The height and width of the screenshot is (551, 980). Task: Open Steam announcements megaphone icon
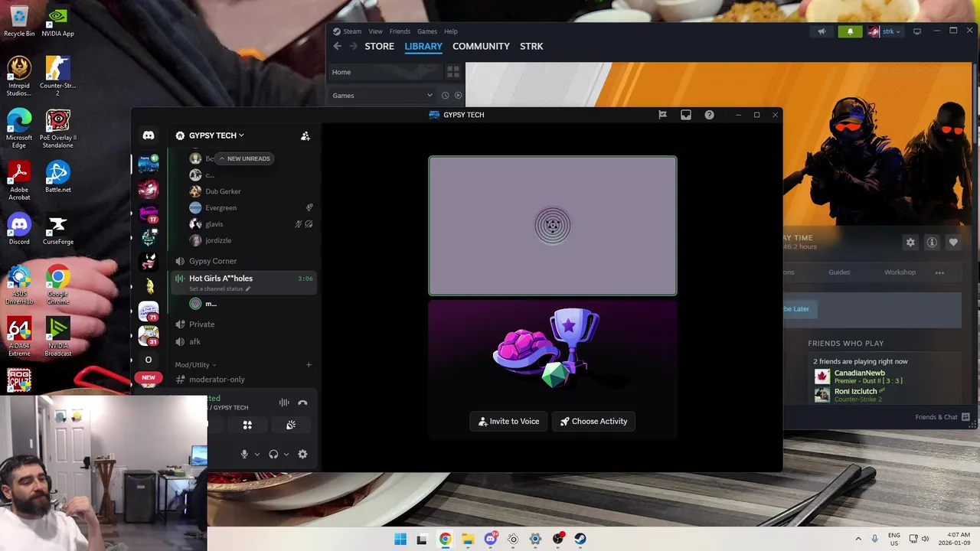[822, 31]
